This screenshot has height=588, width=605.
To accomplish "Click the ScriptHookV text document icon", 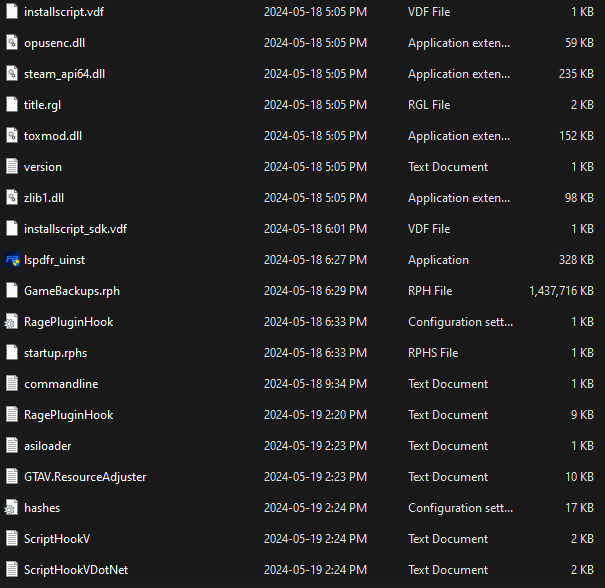I will coord(12,539).
